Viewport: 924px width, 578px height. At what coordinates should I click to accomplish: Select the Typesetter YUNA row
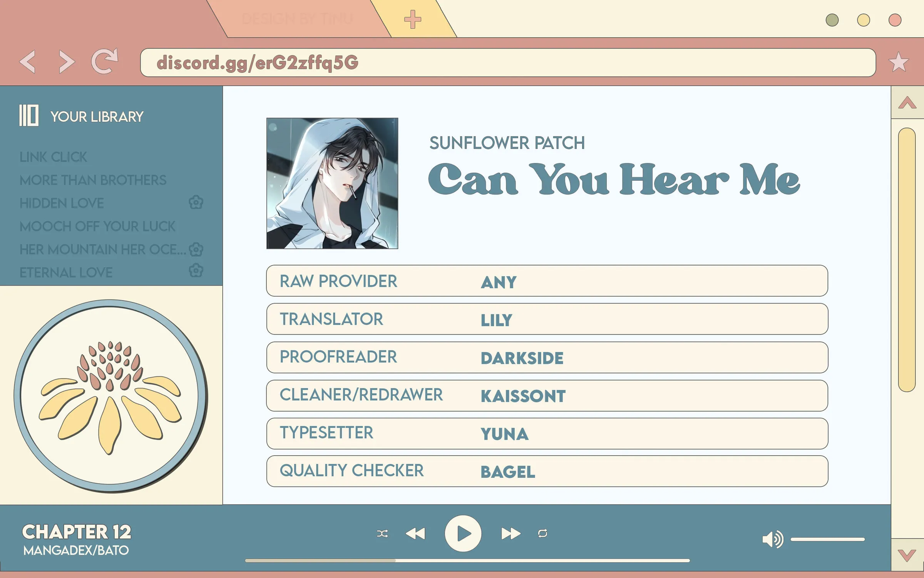pos(547,434)
